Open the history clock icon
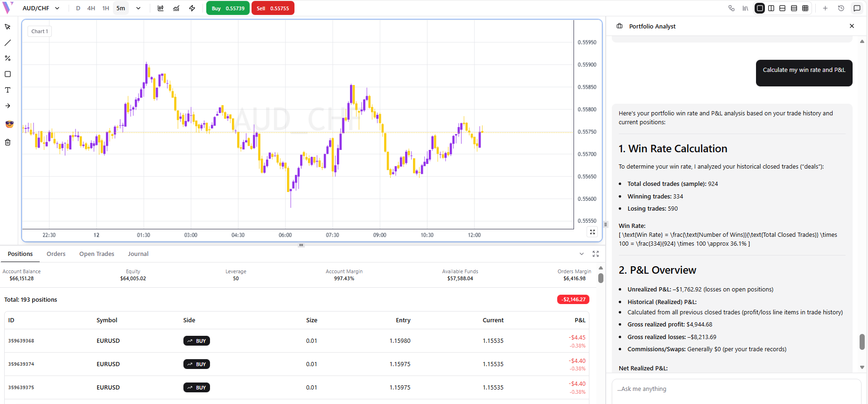 tap(841, 8)
